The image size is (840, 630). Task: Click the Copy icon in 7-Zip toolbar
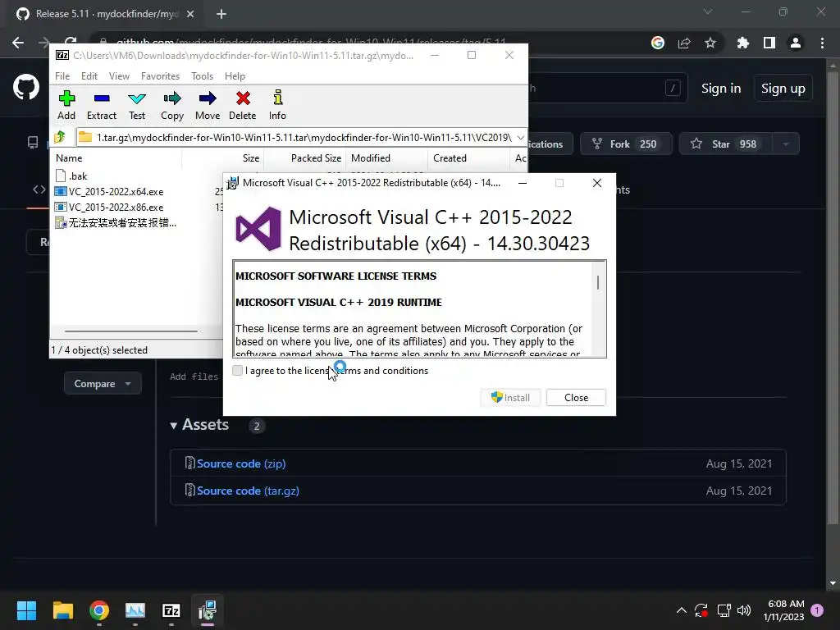pos(172,105)
